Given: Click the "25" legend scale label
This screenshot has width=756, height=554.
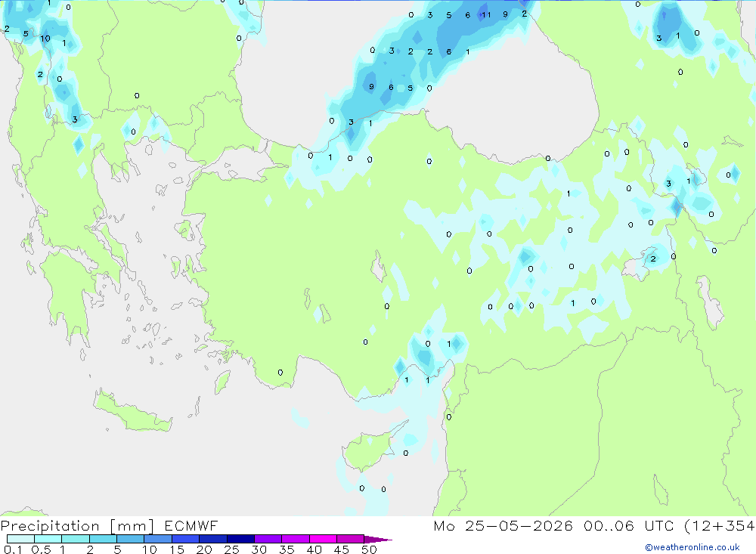Looking at the screenshot, I should tap(231, 549).
